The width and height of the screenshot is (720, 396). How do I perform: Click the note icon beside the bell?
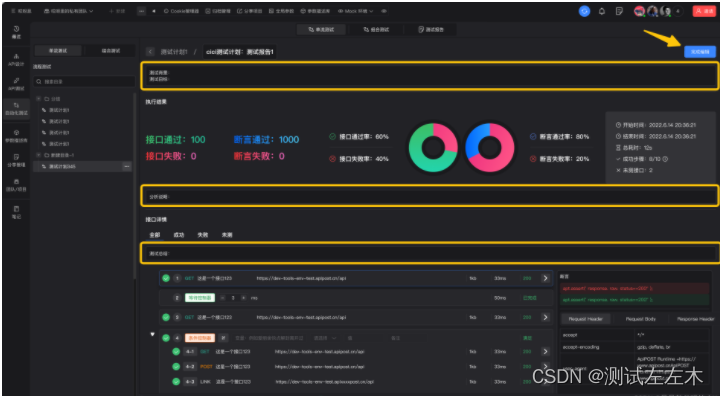619,11
